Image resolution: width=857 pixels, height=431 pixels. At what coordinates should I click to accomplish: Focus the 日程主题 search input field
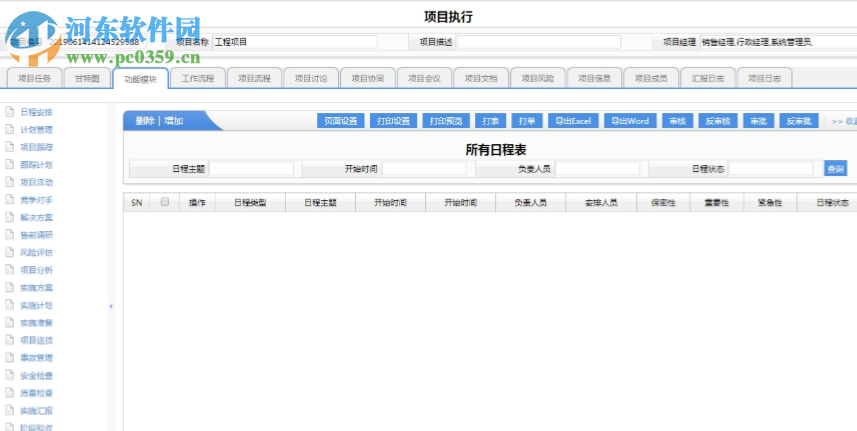pyautogui.click(x=251, y=169)
